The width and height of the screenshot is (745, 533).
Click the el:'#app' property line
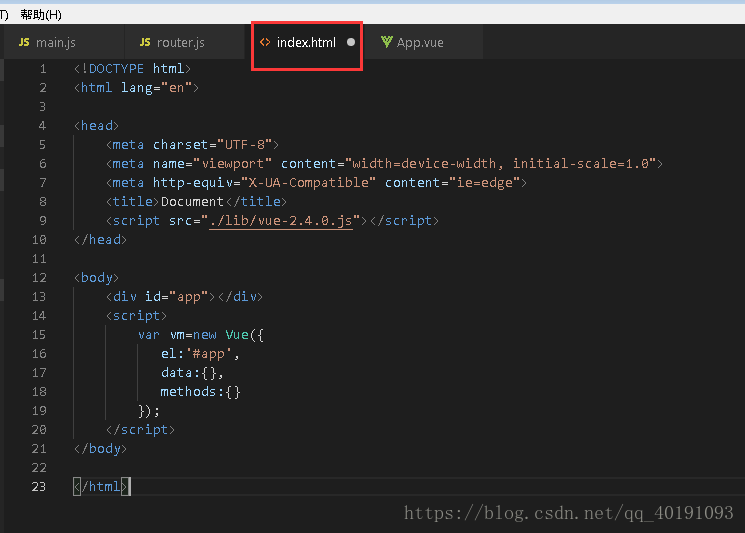(x=200, y=354)
